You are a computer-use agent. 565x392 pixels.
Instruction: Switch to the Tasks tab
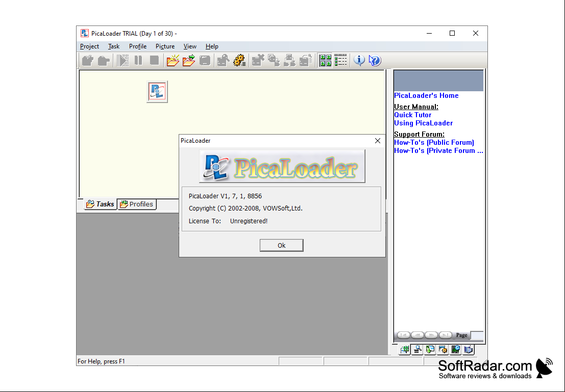(x=100, y=204)
